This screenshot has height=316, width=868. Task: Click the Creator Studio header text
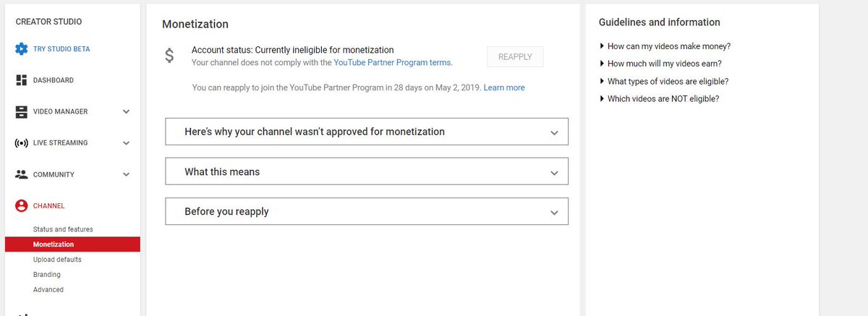click(48, 22)
